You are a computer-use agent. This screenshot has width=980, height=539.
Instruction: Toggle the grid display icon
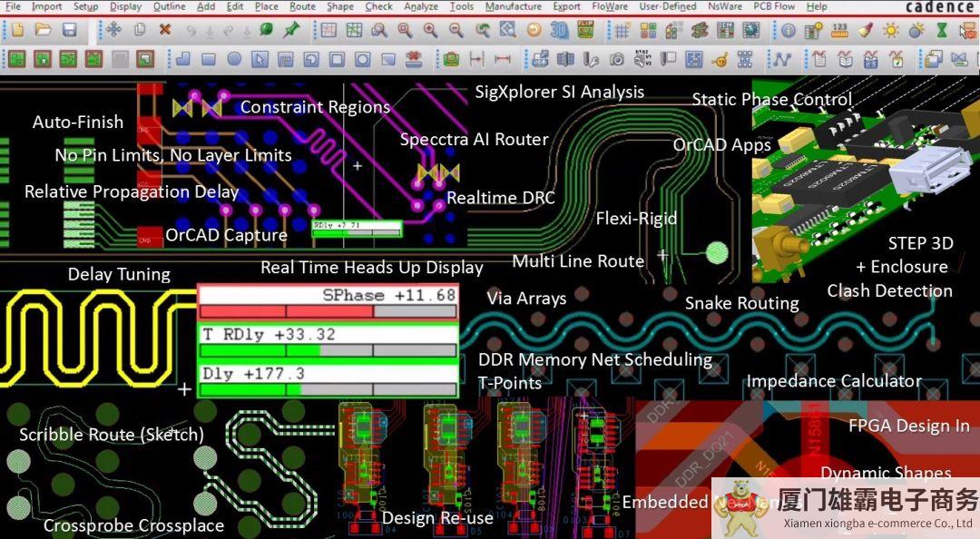[x=622, y=30]
